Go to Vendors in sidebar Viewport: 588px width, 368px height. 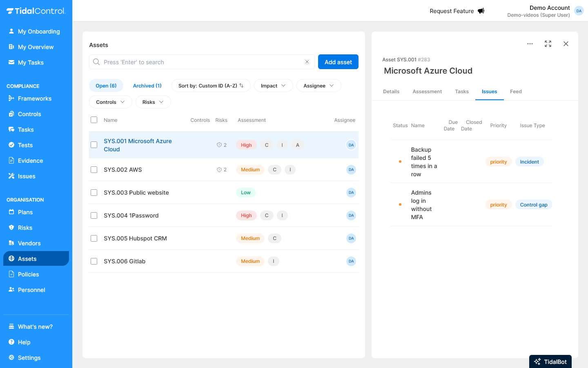(x=29, y=243)
